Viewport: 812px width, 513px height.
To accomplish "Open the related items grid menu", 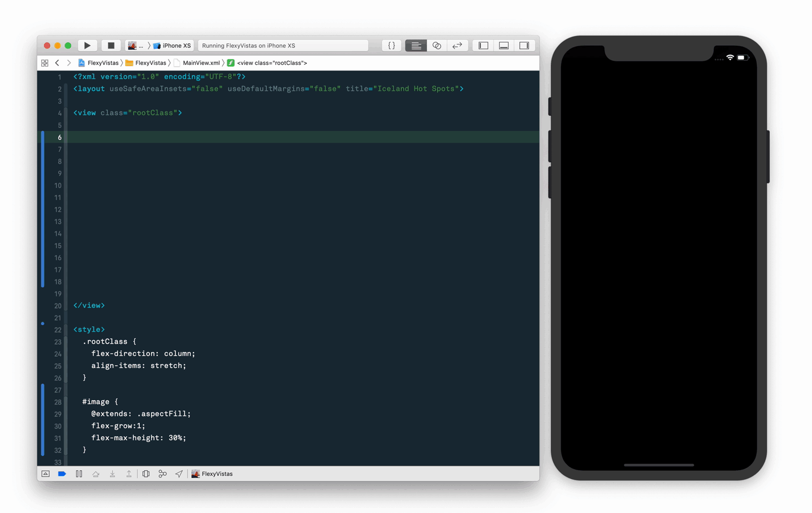I will pyautogui.click(x=45, y=63).
